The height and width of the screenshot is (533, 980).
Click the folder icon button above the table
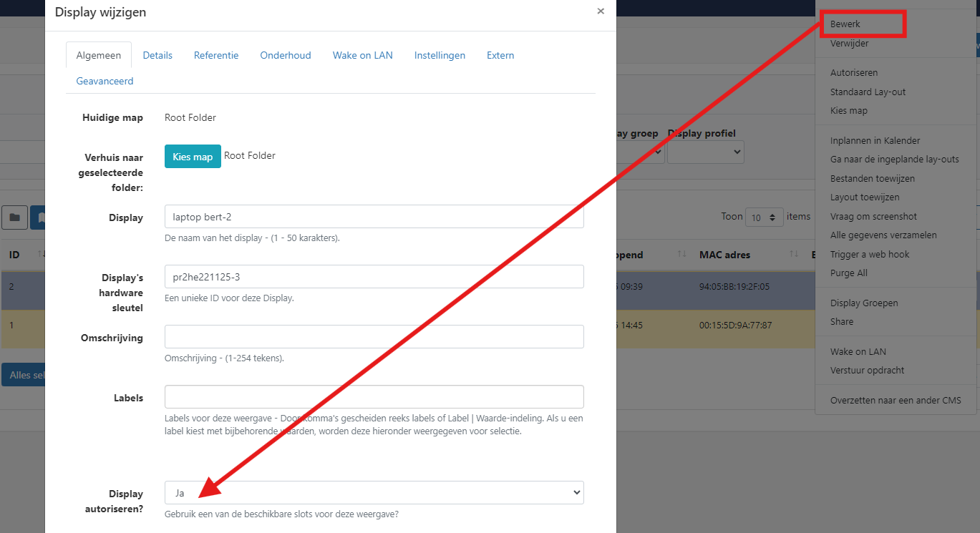tap(14, 217)
